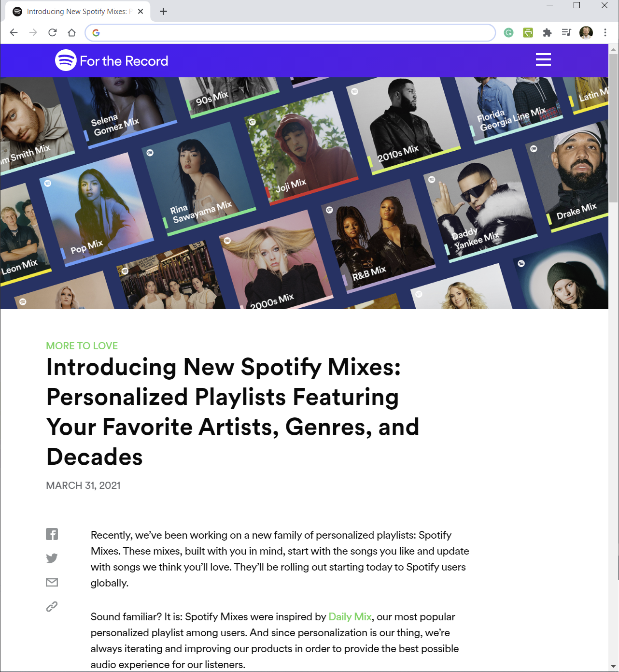Click the scrollbar down arrow
Viewport: 619px width, 672px height.
pos(613,667)
